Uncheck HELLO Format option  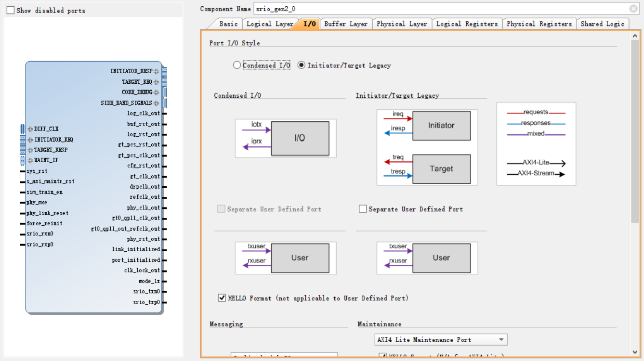pyautogui.click(x=222, y=297)
